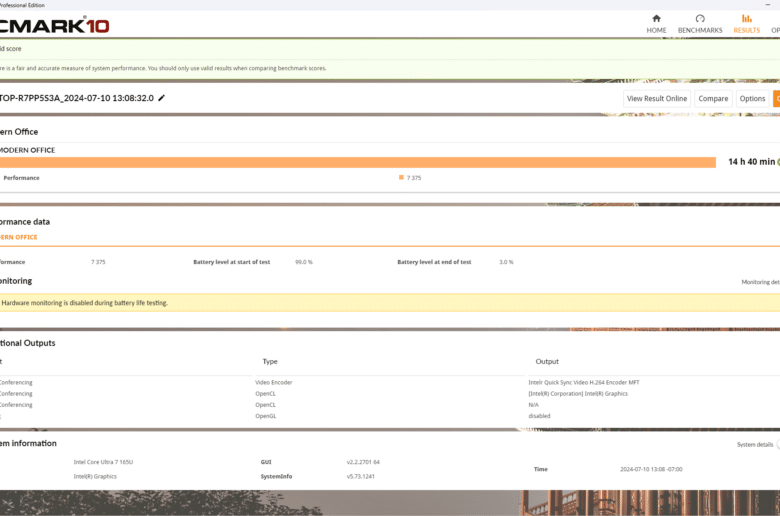Select the [Intel(R) Corporation] Intel(R) Graphics output
780x516 pixels.
point(578,394)
